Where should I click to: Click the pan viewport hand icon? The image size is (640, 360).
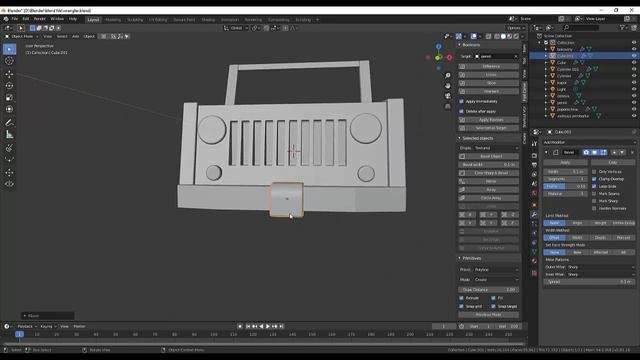448,86
